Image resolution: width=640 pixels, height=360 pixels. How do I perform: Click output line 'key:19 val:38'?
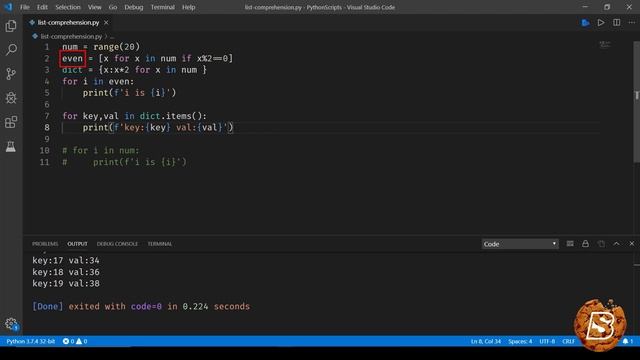point(66,284)
